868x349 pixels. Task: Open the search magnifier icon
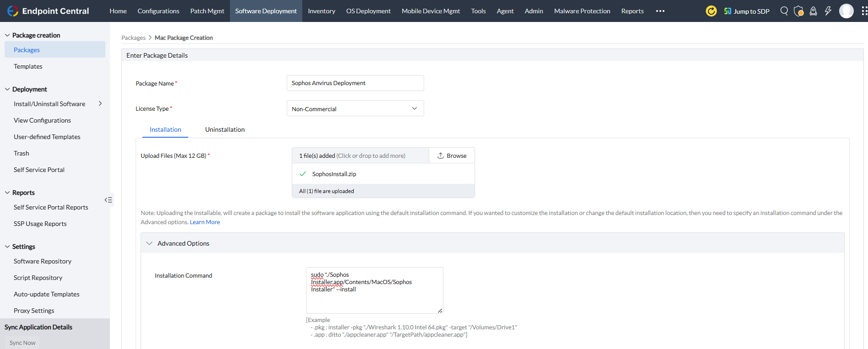point(784,11)
